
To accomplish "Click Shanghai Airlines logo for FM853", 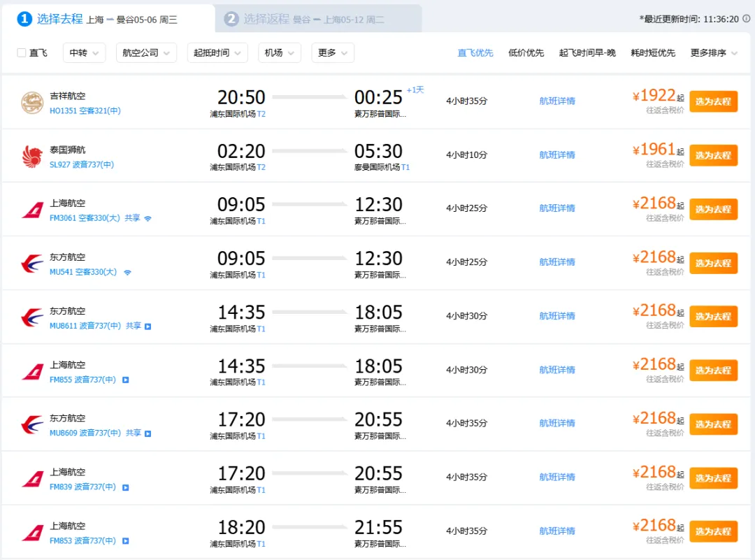I will coord(32,533).
